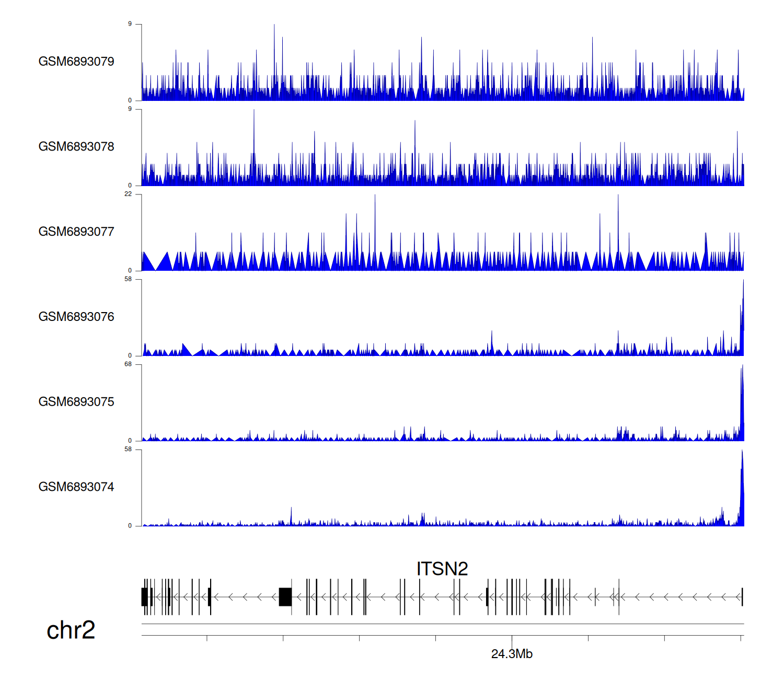The image size is (784, 690).
Task: Click the largest exon block of ITSN2
Action: tap(285, 596)
